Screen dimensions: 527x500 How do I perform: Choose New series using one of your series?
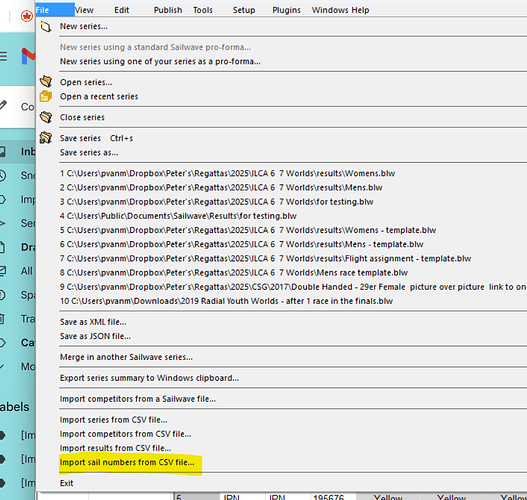pyautogui.click(x=160, y=61)
